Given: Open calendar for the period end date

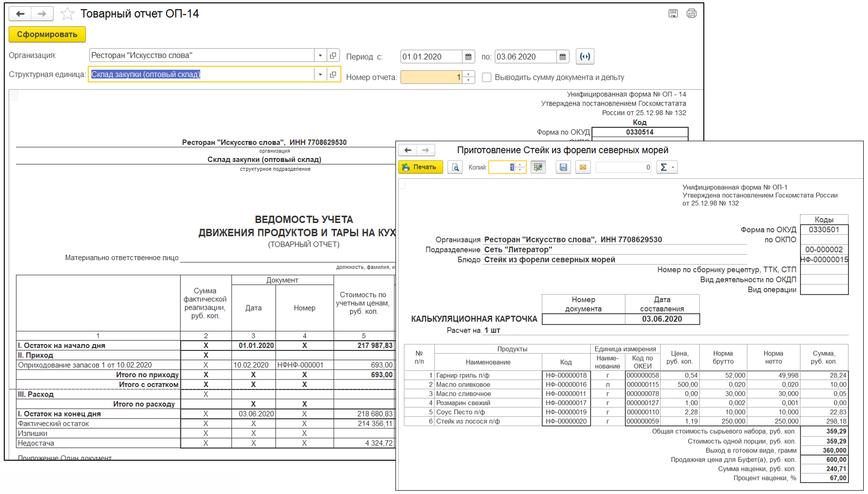Looking at the screenshot, I should pyautogui.click(x=562, y=57).
